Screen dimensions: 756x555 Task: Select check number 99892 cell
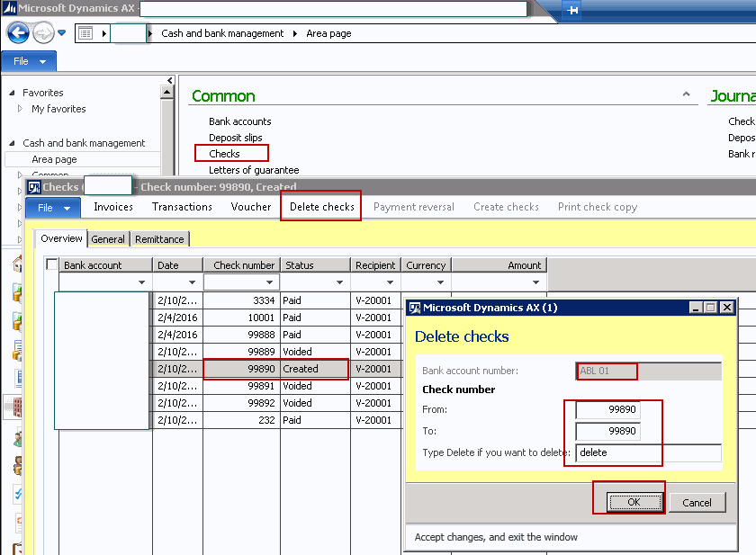tap(241, 403)
